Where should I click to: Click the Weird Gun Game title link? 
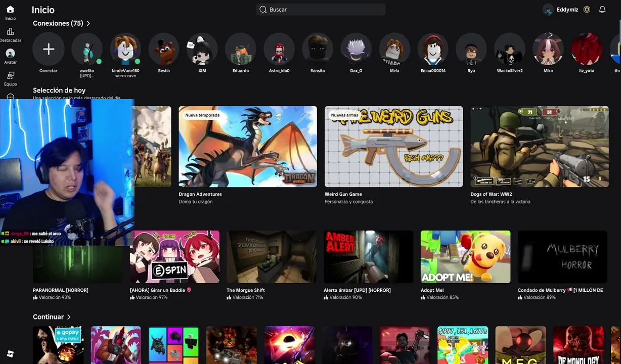(343, 194)
